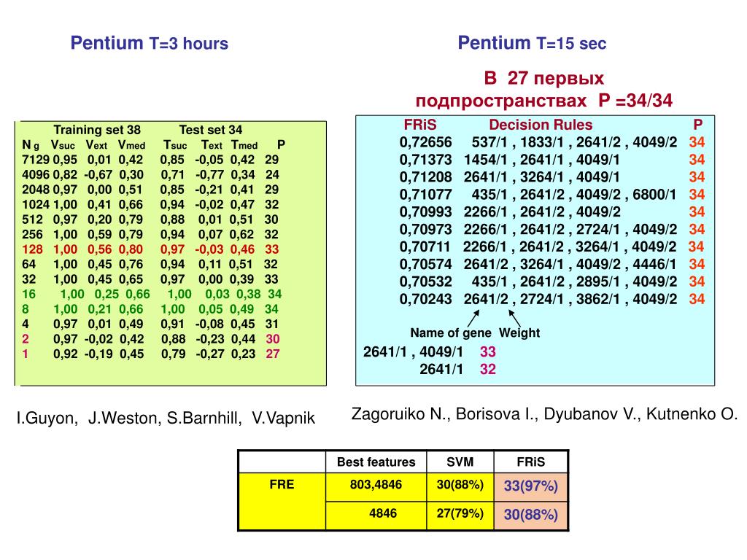This screenshot has height=560, width=747.
Task: Click the author name 'Zagoruiko N.,'
Action: 400,414
